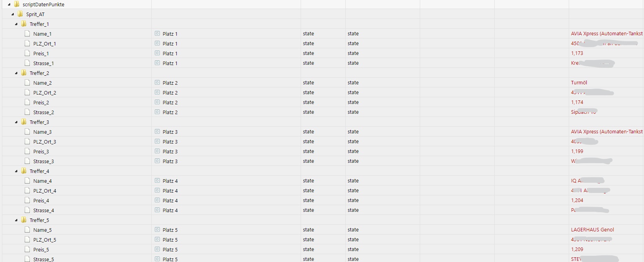Click the price value 1,173
Viewport: 644px width, 262px height.
(577, 53)
